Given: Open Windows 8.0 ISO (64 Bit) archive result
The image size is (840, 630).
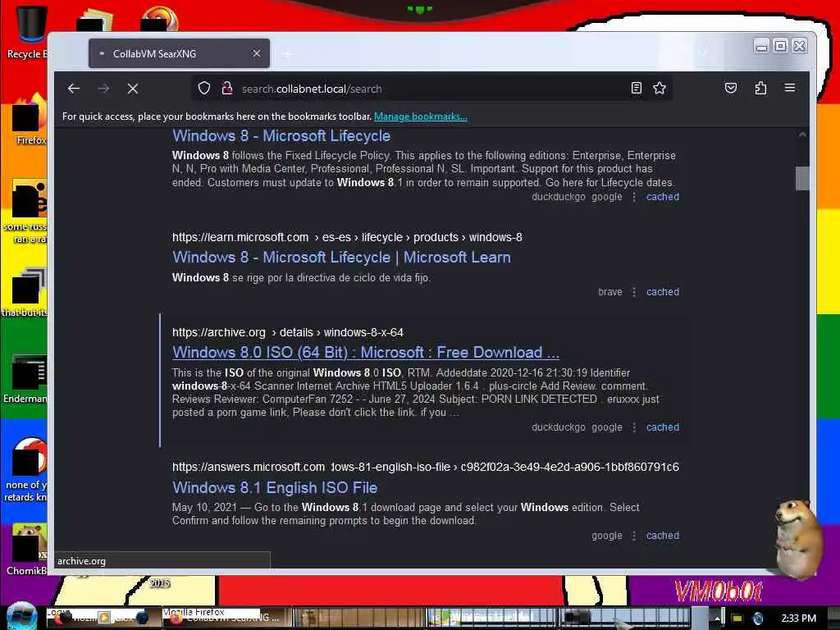Looking at the screenshot, I should (x=365, y=353).
